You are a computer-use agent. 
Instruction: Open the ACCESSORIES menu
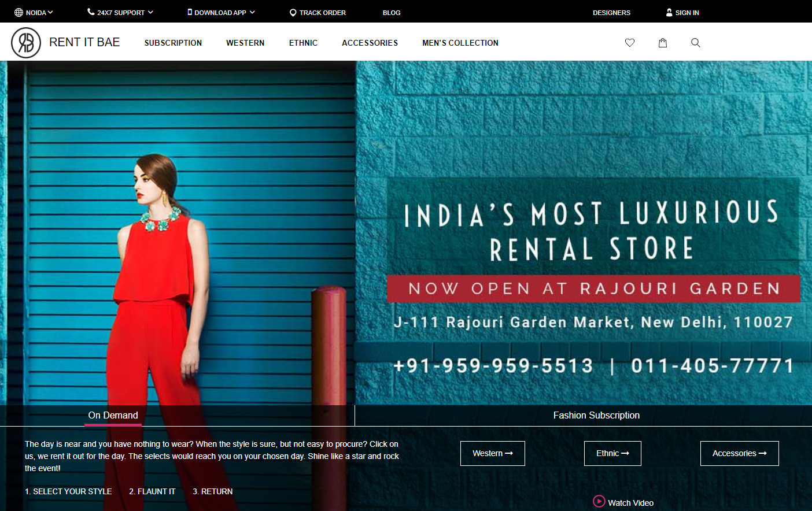tap(370, 43)
